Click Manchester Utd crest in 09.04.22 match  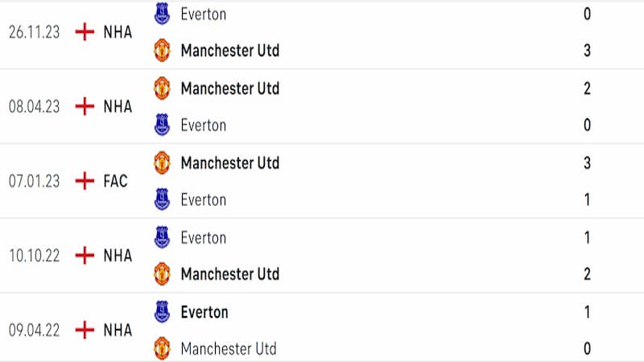[x=163, y=348]
